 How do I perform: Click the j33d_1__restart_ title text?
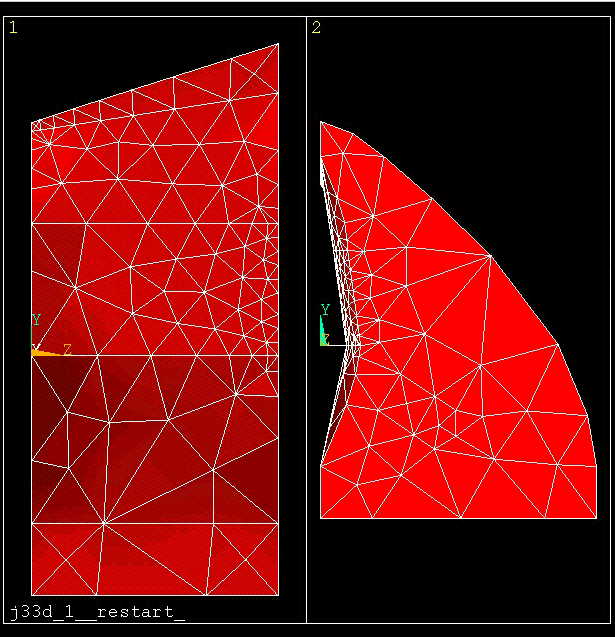(x=97, y=610)
